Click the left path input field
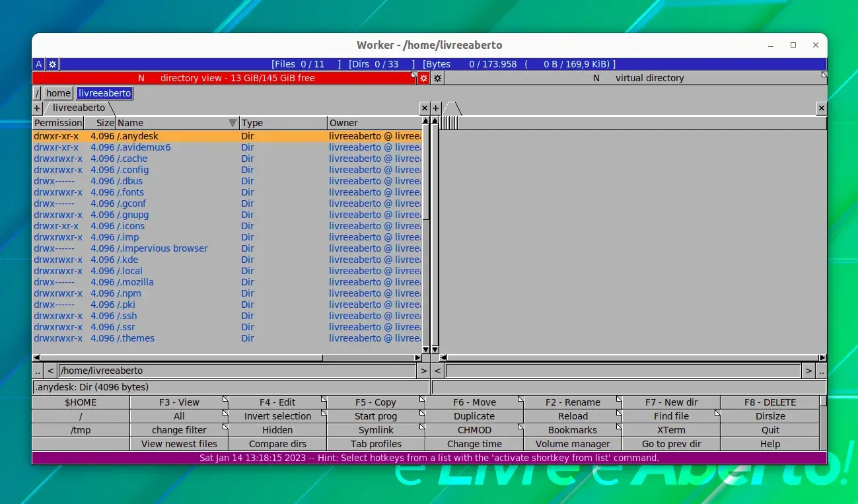 pyautogui.click(x=237, y=371)
